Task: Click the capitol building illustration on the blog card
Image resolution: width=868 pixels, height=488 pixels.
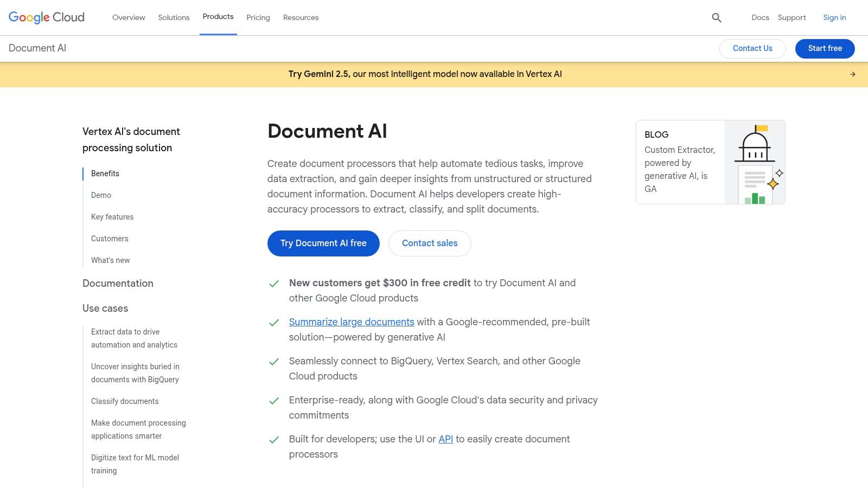Action: [x=755, y=145]
